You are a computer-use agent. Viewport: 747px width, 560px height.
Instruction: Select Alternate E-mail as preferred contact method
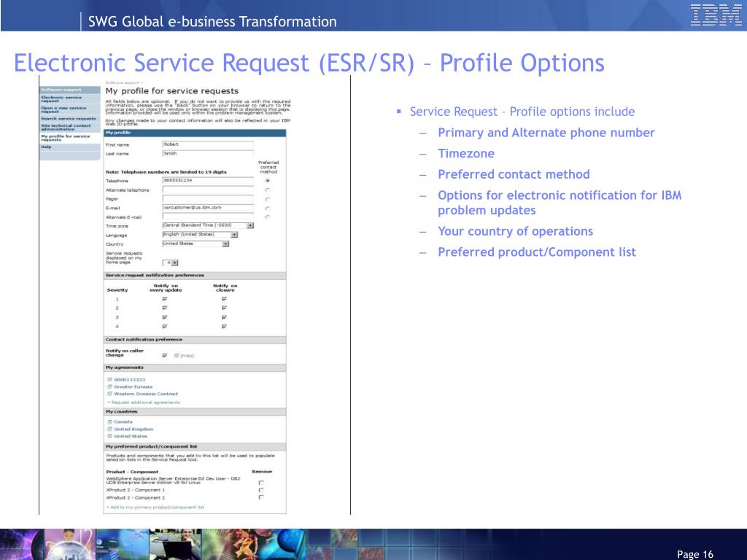coord(268,217)
